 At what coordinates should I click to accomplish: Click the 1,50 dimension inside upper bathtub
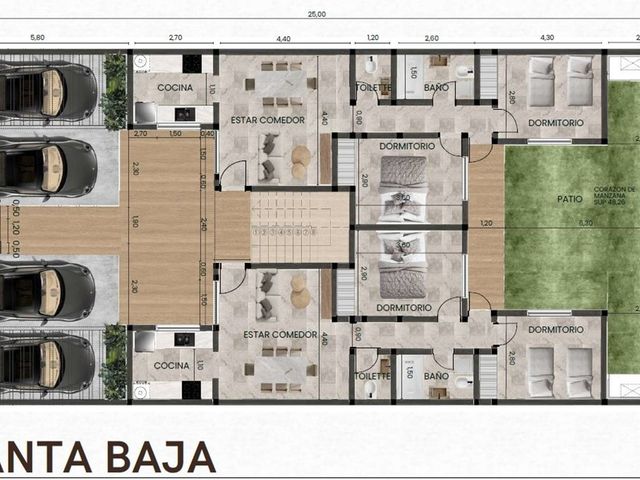point(413,73)
